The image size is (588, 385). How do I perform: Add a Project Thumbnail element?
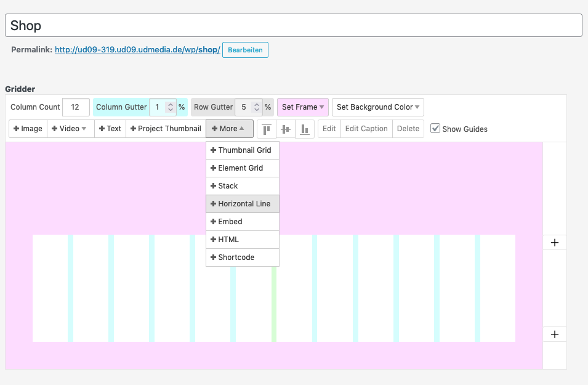pos(166,129)
